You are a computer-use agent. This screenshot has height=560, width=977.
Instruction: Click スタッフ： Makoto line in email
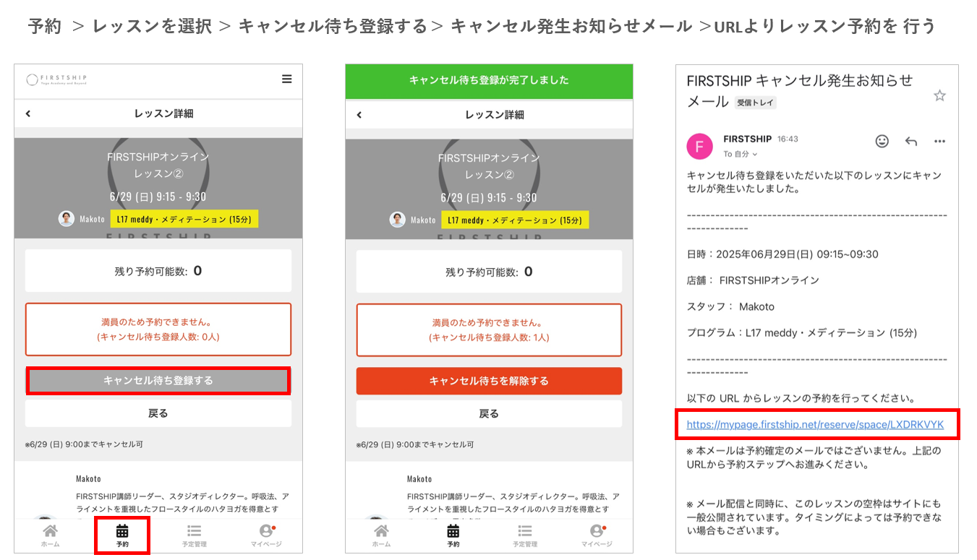pyautogui.click(x=730, y=306)
